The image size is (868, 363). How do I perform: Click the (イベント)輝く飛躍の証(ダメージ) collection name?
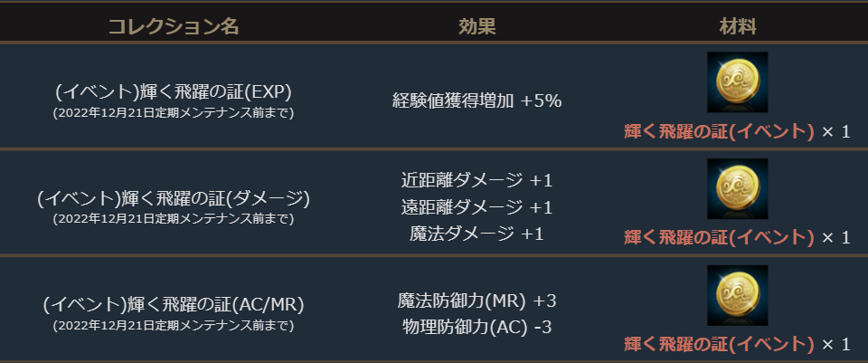[174, 197]
